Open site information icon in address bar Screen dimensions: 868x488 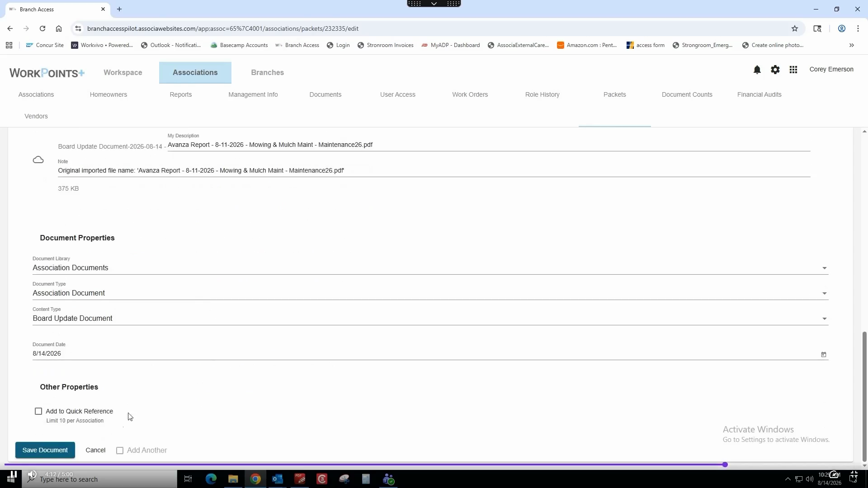pyautogui.click(x=78, y=28)
